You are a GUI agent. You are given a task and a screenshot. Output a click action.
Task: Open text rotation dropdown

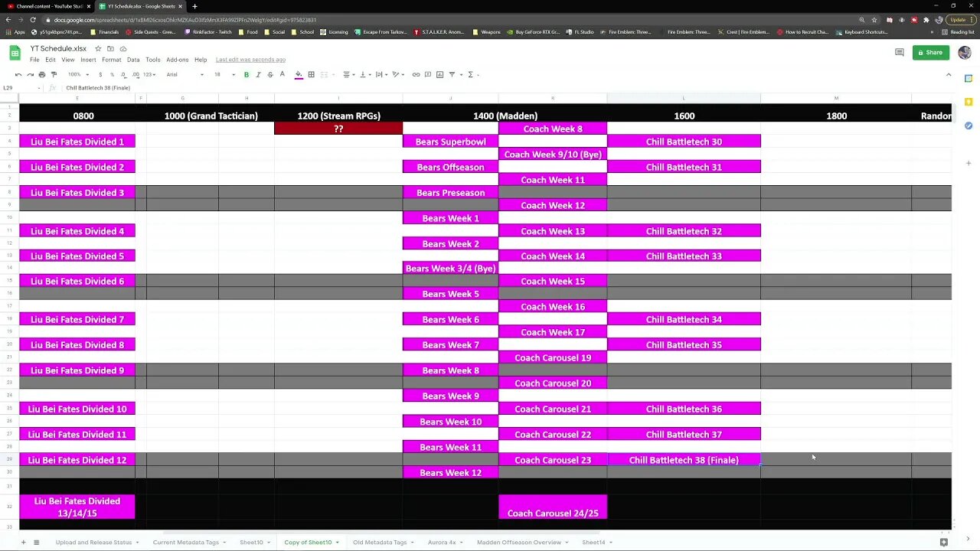click(397, 74)
